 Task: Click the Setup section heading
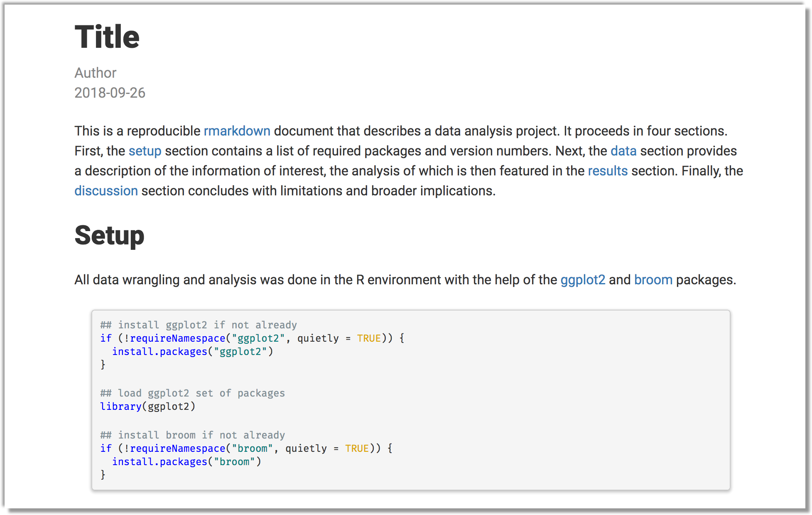tap(109, 235)
